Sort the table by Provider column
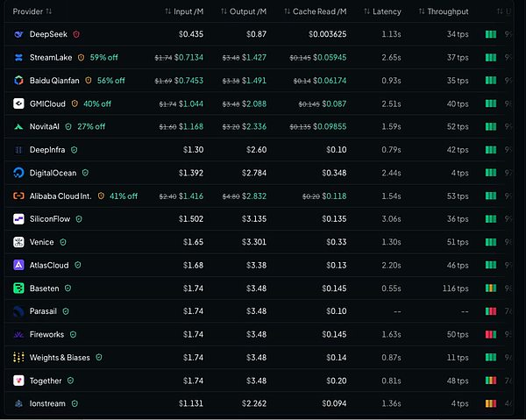The image size is (526, 420). pos(32,11)
